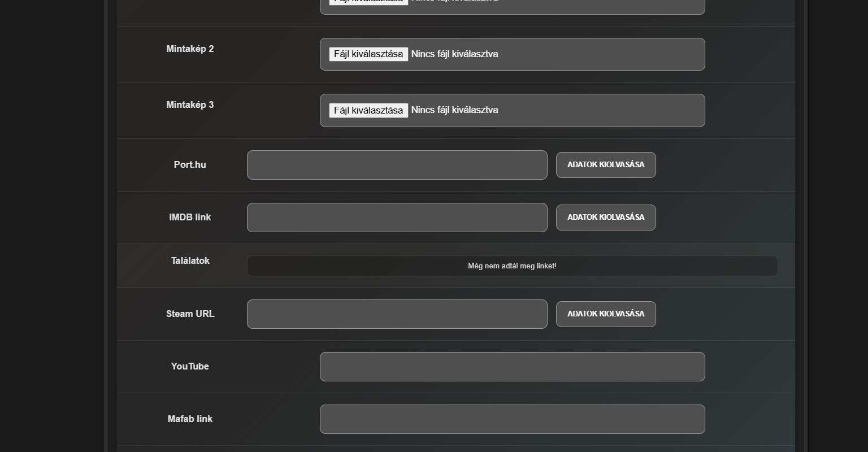This screenshot has height=452, width=868.
Task: Click the Steam URL label
Action: pyautogui.click(x=190, y=314)
